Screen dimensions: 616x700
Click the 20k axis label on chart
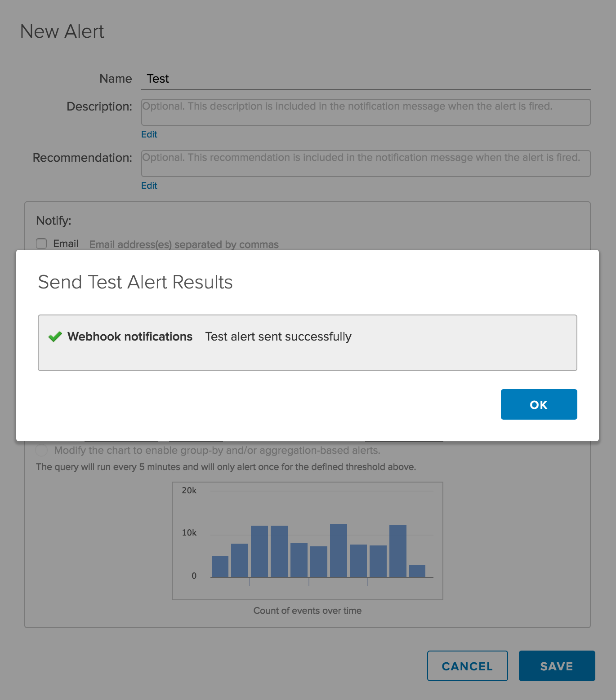189,491
